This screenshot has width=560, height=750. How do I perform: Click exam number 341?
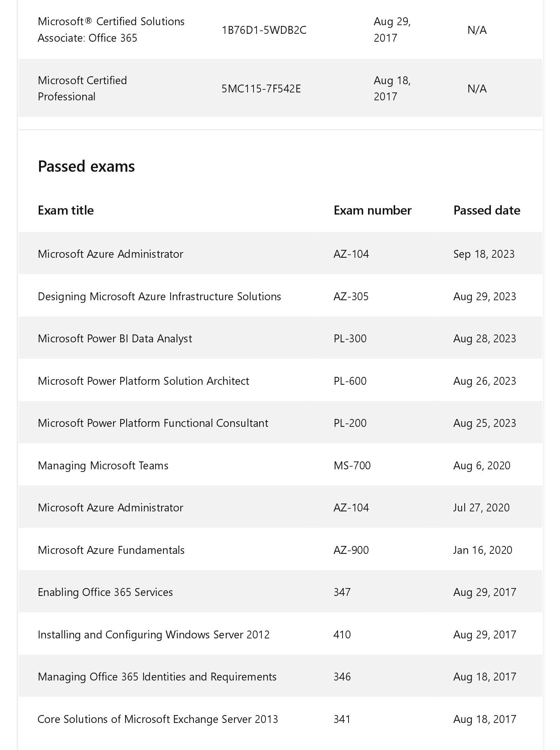click(342, 719)
